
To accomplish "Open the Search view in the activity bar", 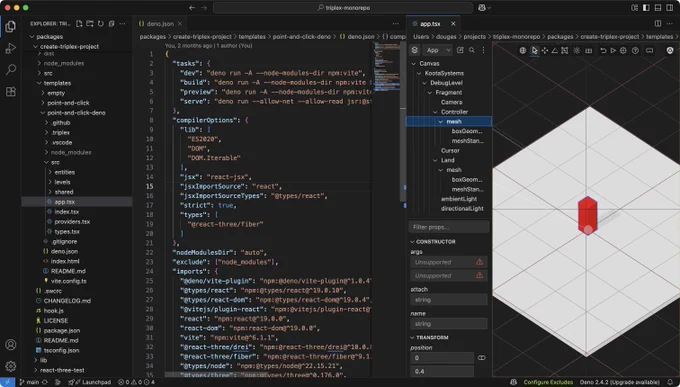I will pyautogui.click(x=10, y=69).
